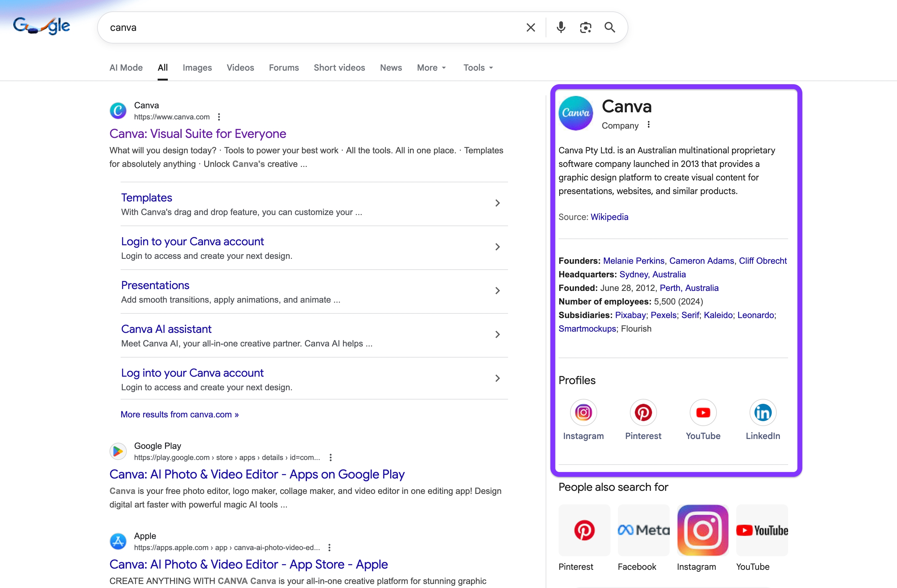Click inside the search input field
The height and width of the screenshot is (588, 897).
(301, 27)
